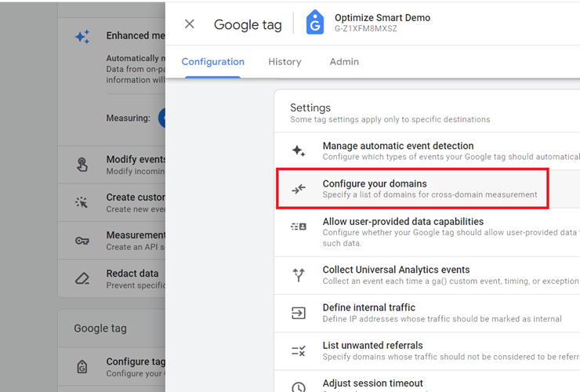This screenshot has width=580, height=392.
Task: Open Allow user-provided data capabilities
Action: coord(427,232)
